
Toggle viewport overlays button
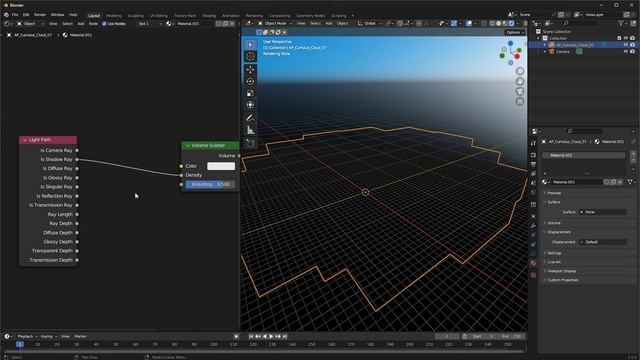click(x=469, y=24)
